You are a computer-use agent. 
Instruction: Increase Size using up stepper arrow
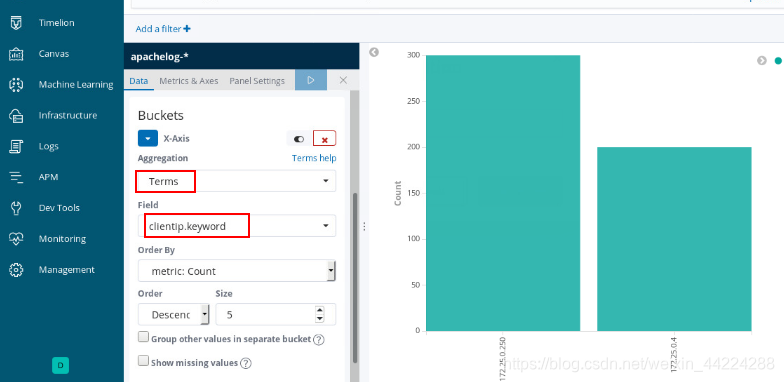320,310
